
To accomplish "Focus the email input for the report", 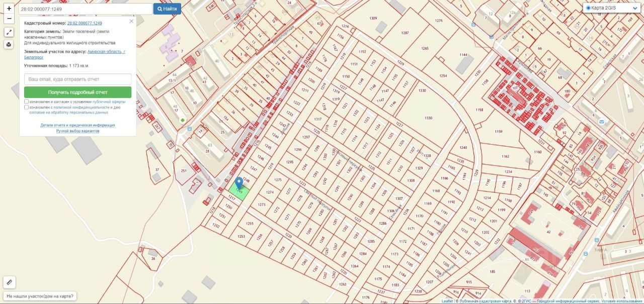I will point(77,79).
